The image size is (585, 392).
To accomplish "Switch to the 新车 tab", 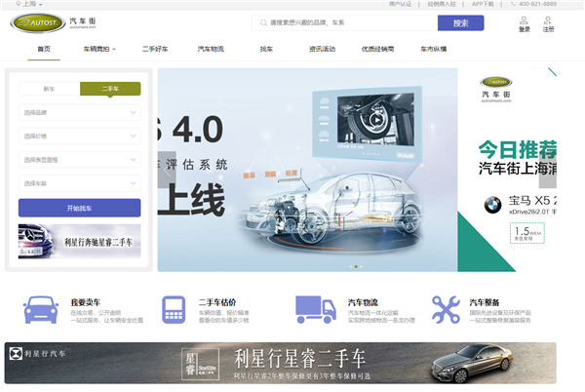I will (x=50, y=89).
